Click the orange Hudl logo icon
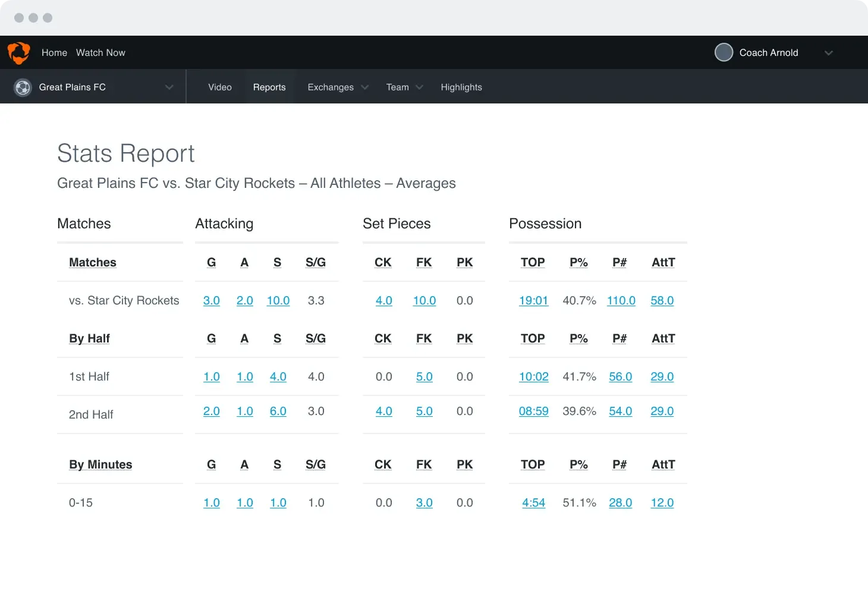This screenshot has width=868, height=591. pos(19,52)
